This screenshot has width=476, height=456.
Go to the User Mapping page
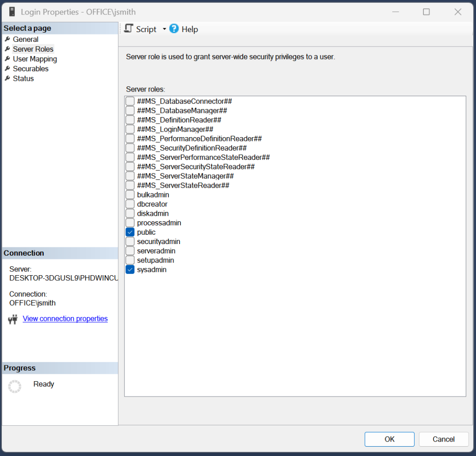pos(35,59)
